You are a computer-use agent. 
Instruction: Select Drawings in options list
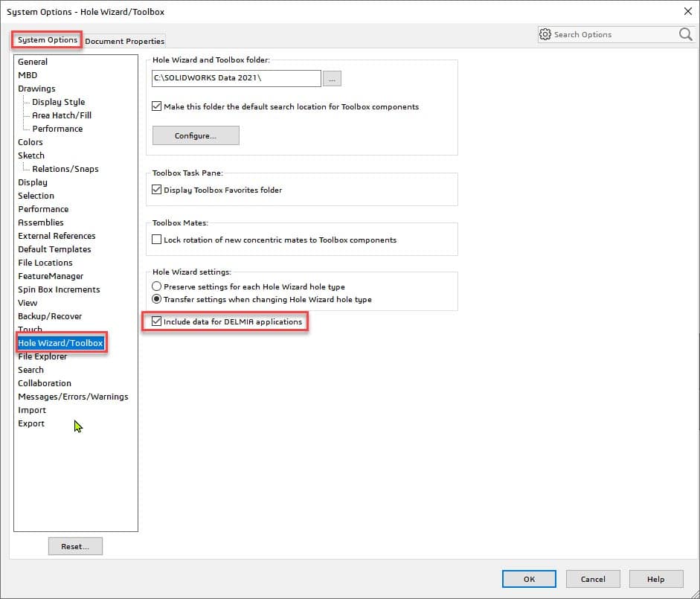pos(36,89)
